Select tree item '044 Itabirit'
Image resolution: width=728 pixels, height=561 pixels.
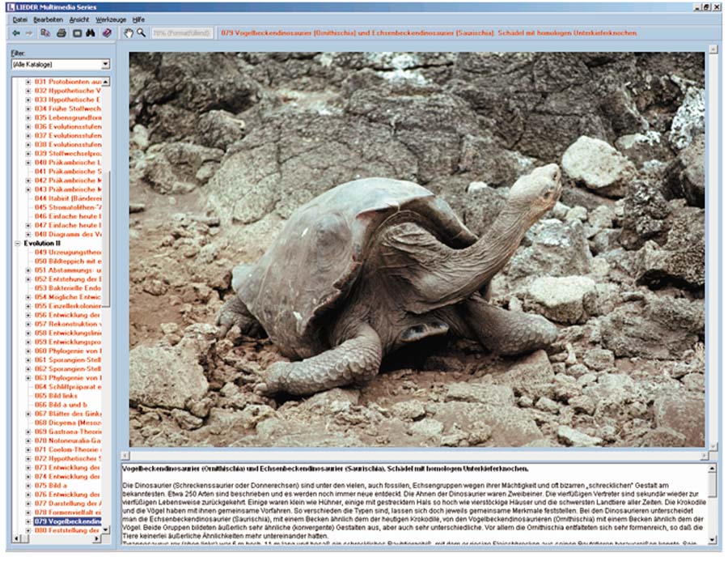tap(67, 198)
